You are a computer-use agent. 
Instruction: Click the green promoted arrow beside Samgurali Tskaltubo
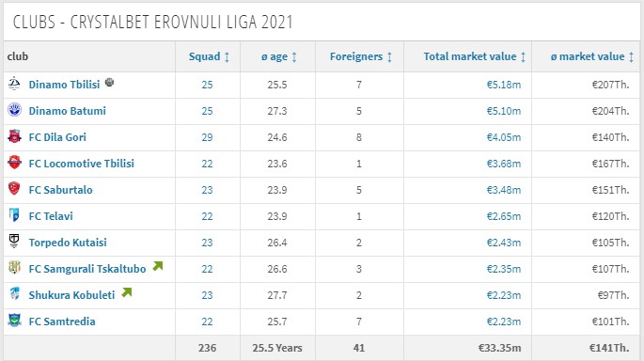[158, 266]
